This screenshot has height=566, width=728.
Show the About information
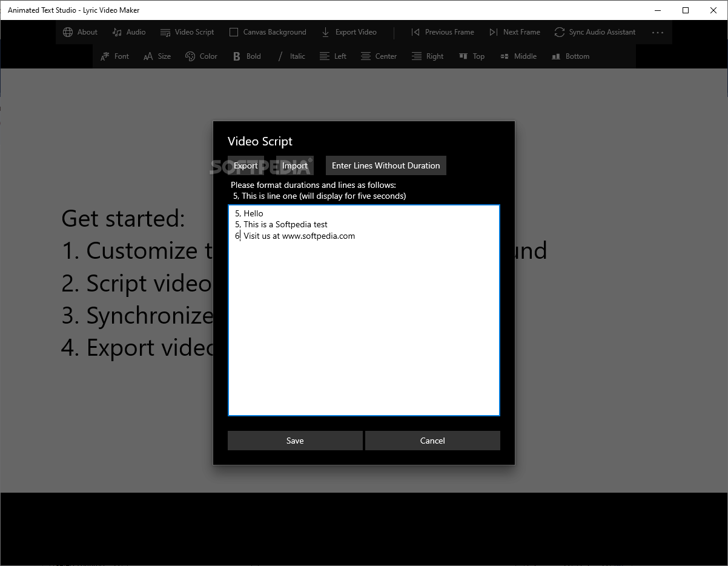[80, 32]
